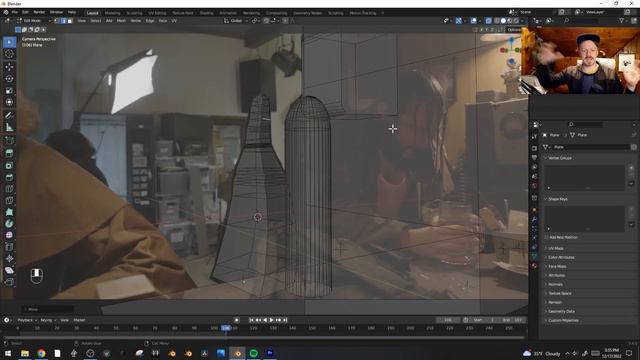The height and width of the screenshot is (360, 640).
Task: Open the Edit Mode dropdown
Action: (34, 21)
